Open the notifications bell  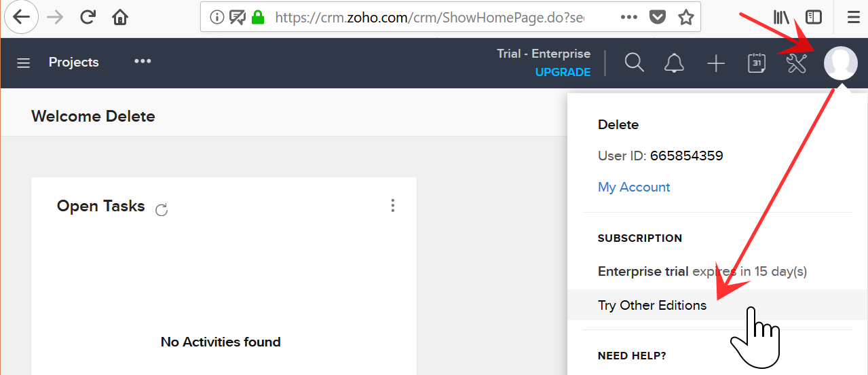(x=673, y=63)
